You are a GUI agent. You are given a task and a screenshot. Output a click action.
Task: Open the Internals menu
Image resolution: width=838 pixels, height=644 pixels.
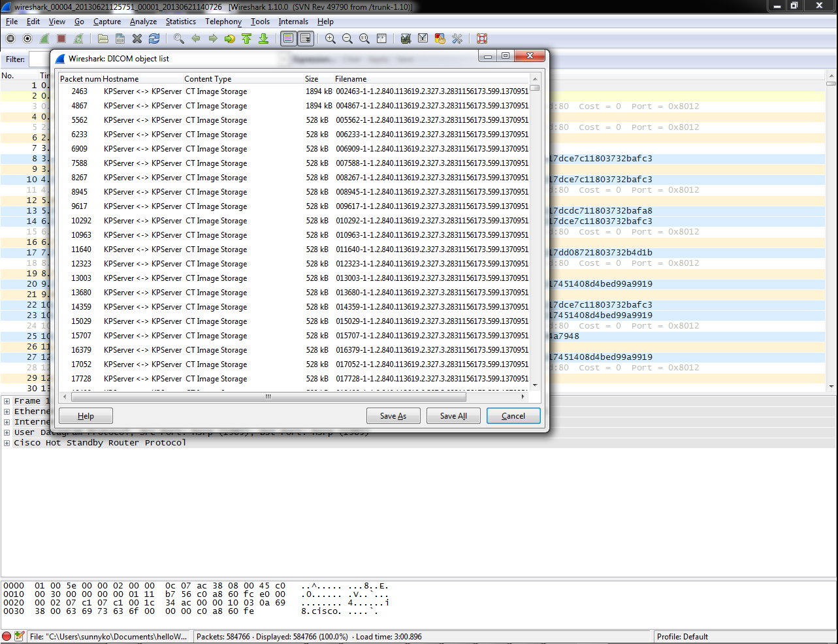point(293,22)
